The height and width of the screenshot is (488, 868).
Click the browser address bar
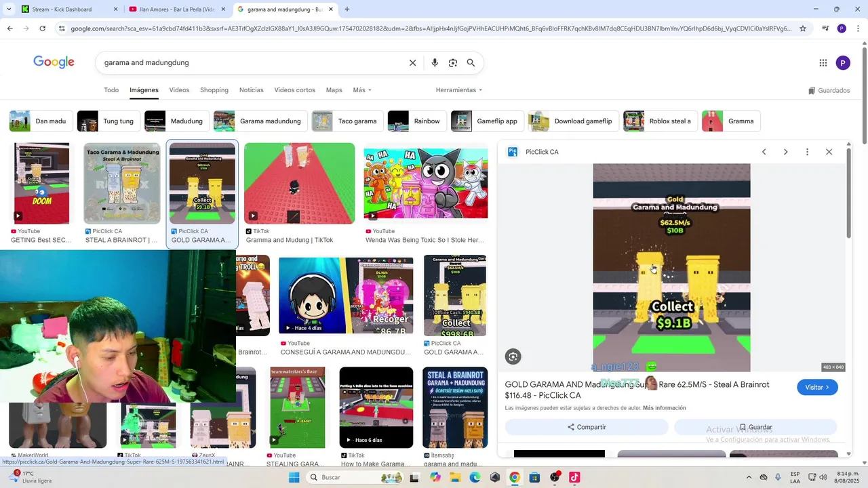tap(431, 28)
